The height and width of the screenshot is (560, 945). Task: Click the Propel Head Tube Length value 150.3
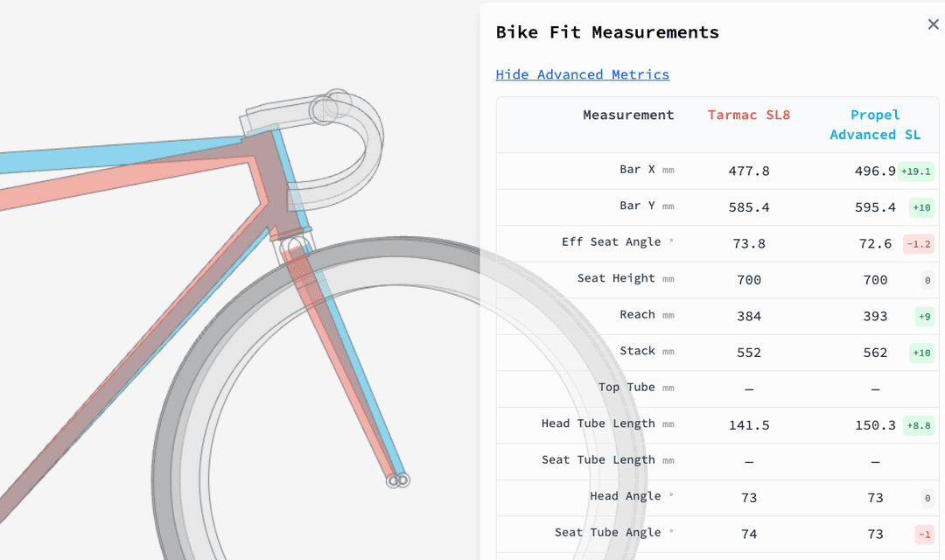(x=875, y=425)
